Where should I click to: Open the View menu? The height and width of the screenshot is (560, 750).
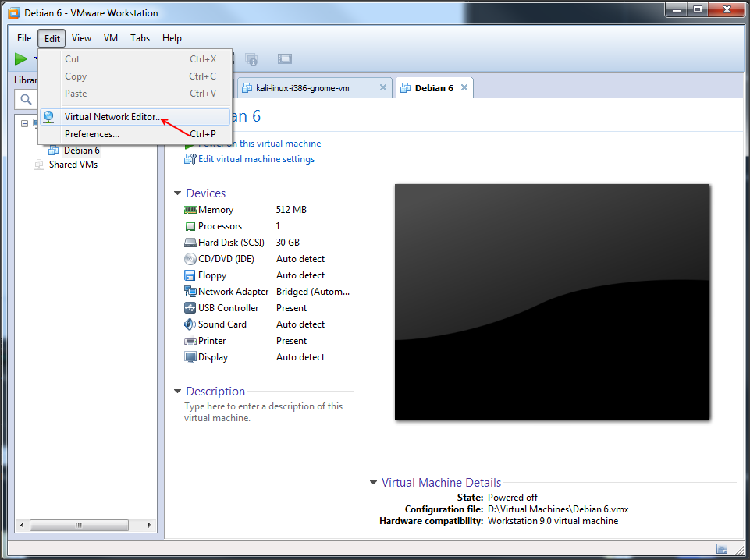point(81,38)
